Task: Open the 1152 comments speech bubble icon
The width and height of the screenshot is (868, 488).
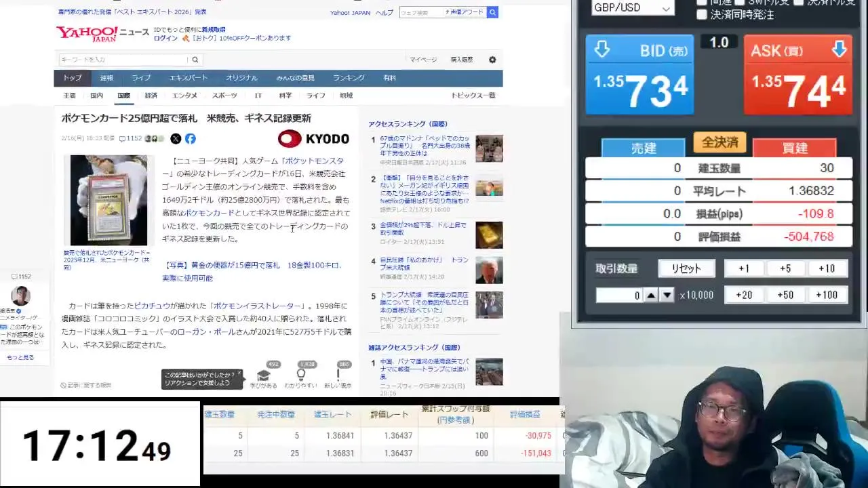Action: [122, 139]
